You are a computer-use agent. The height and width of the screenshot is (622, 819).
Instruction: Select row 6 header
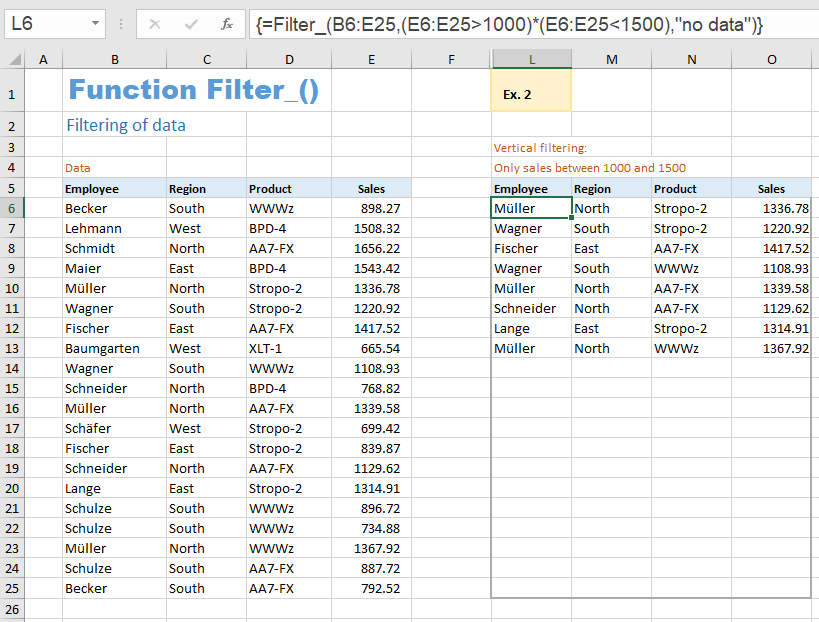tap(13, 208)
